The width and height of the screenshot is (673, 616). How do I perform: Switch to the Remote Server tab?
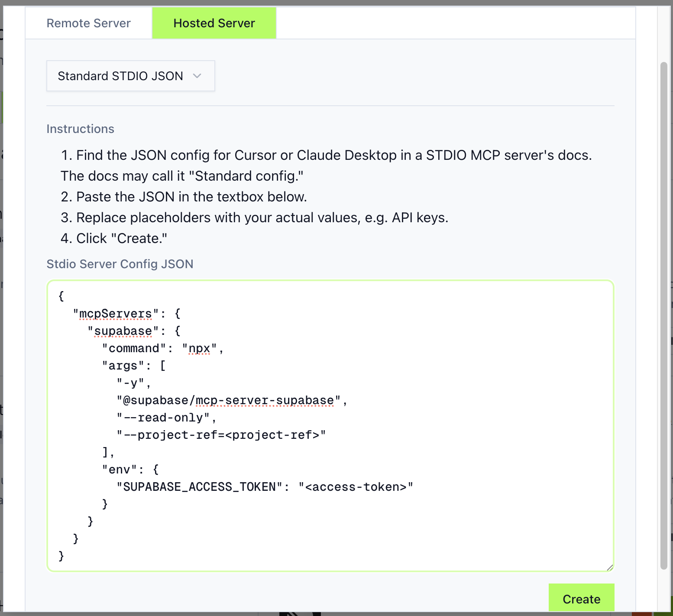(88, 23)
